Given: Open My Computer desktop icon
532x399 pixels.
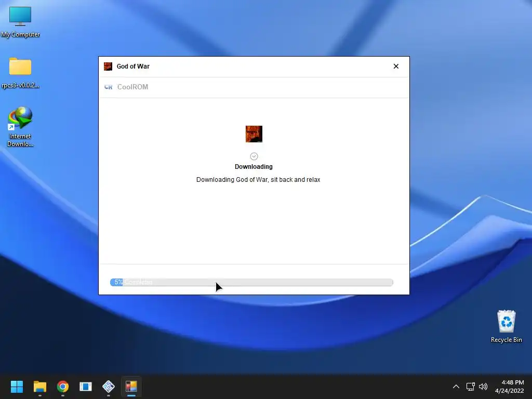Looking at the screenshot, I should (x=20, y=22).
